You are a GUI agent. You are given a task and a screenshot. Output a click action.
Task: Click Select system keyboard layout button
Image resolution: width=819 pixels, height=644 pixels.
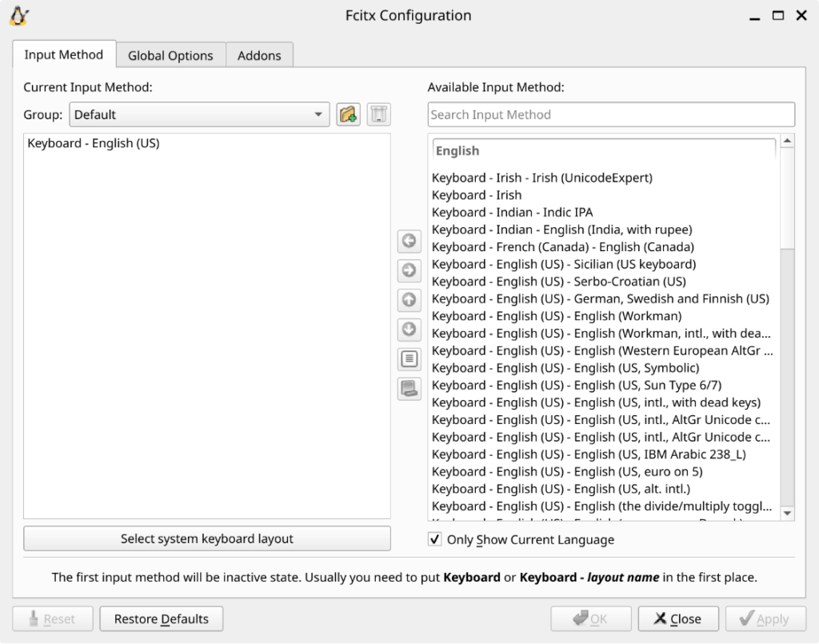(x=207, y=538)
